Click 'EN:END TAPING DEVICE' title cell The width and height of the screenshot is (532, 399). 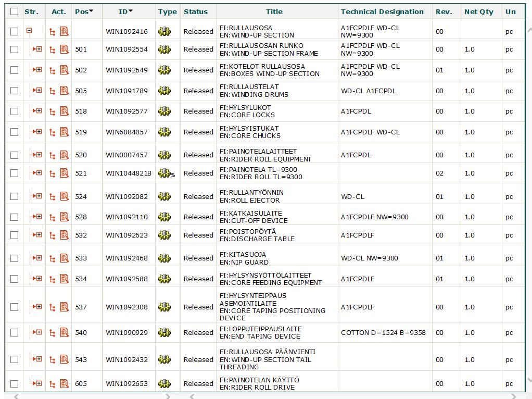(260, 336)
